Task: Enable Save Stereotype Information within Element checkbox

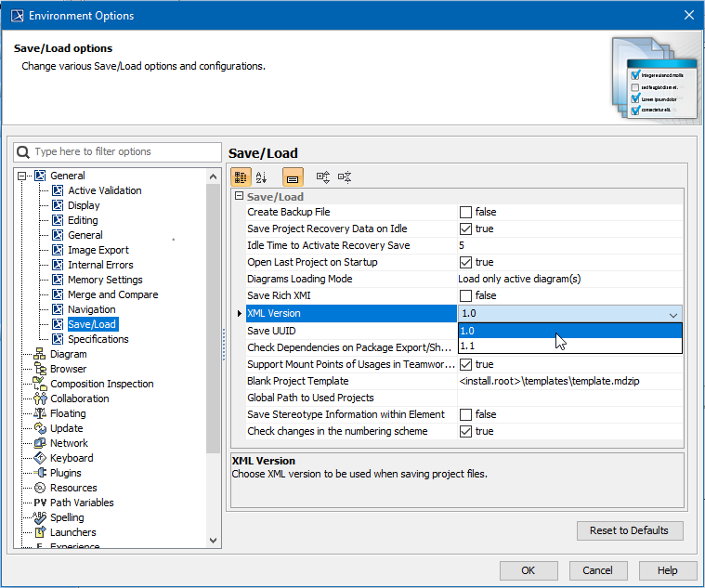Action: [465, 415]
